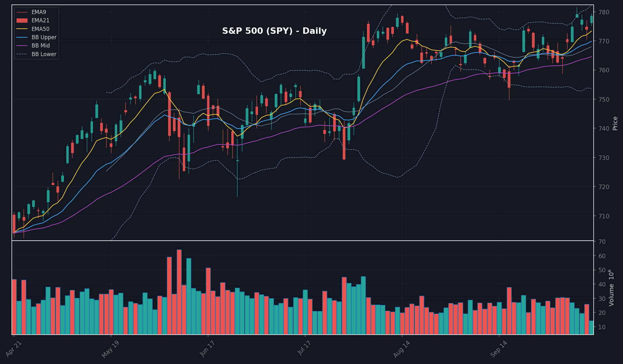This screenshot has width=623, height=364.
Task: Click the 30 volume axis label
Action: tap(602, 299)
